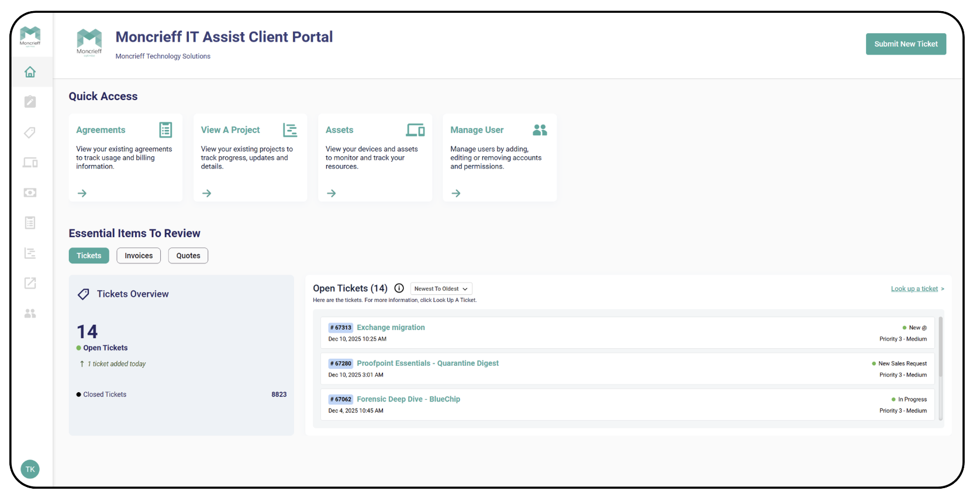Follow the Look up a ticket link
The width and height of the screenshot is (980, 501).
(914, 289)
